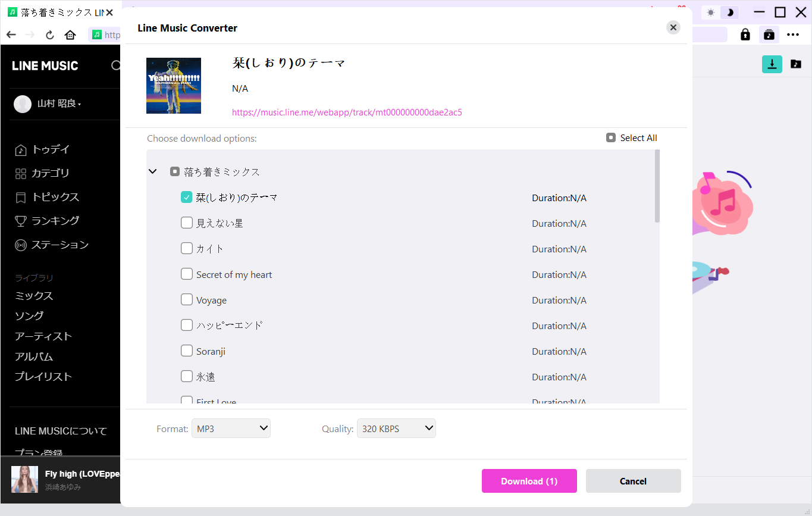Open the three-dot more menu

tap(793, 35)
